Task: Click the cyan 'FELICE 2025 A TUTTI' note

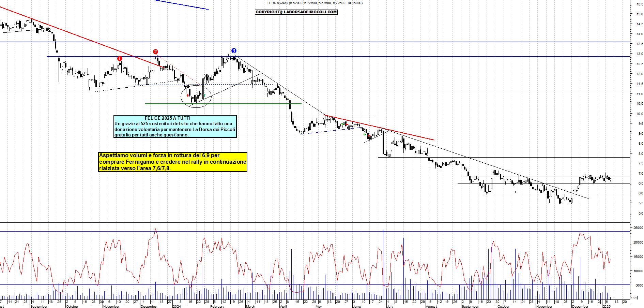Action: point(175,127)
